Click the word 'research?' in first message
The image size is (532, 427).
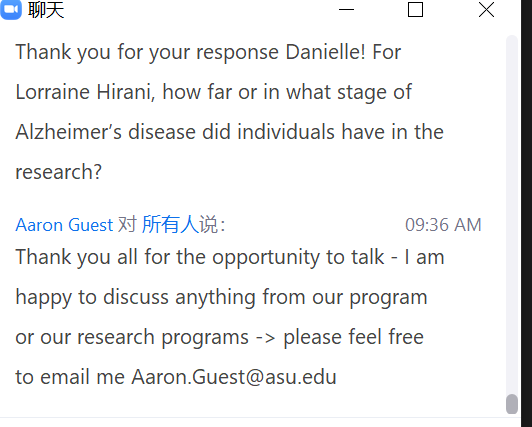(x=58, y=172)
